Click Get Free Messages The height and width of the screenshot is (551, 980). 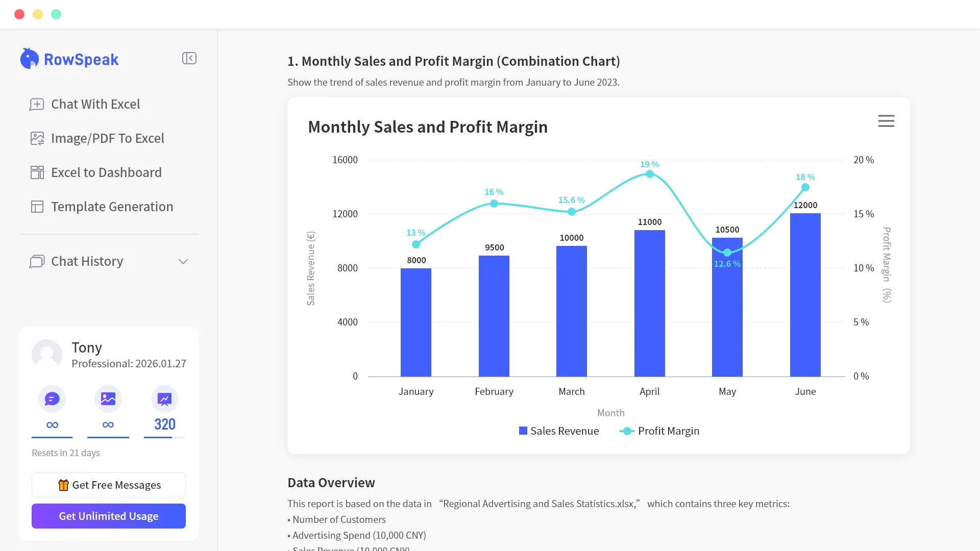click(x=108, y=485)
